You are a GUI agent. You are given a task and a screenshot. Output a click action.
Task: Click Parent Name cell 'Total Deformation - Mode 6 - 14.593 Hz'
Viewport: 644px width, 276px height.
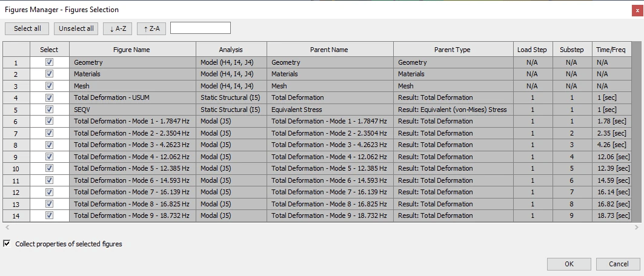pos(330,180)
